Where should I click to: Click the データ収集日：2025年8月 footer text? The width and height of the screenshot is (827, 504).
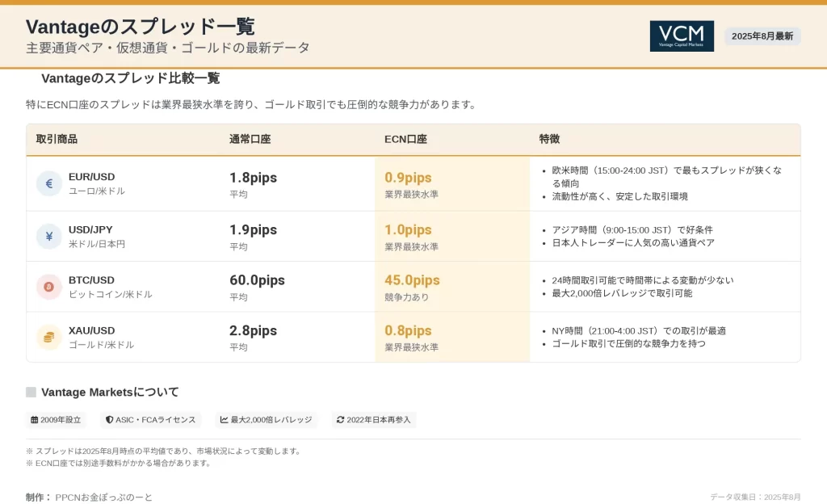click(x=755, y=498)
